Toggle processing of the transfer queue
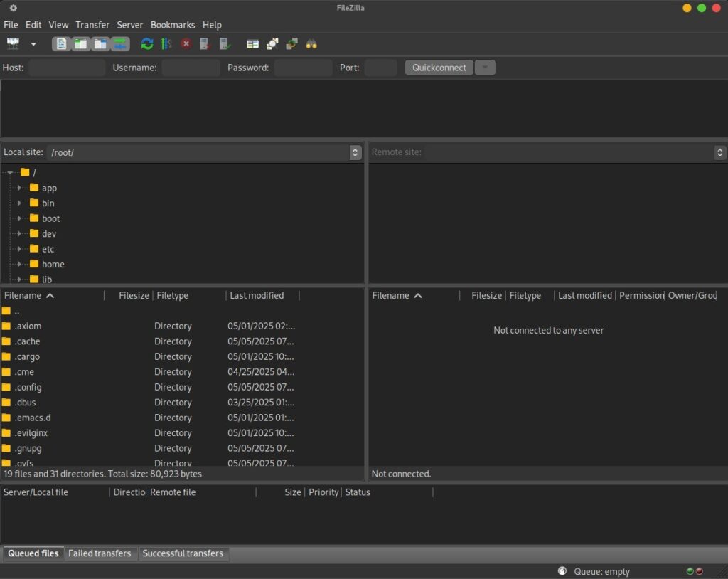This screenshot has height=579, width=728. (x=166, y=44)
